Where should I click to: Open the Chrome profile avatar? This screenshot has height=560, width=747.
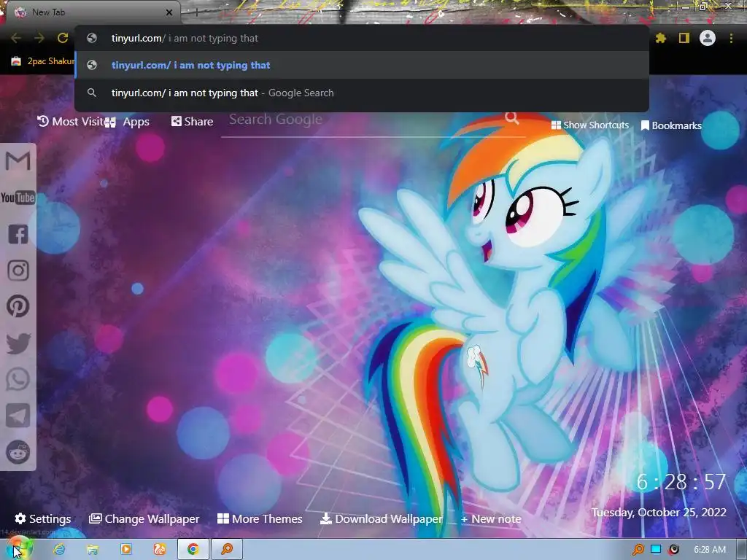[x=708, y=38]
